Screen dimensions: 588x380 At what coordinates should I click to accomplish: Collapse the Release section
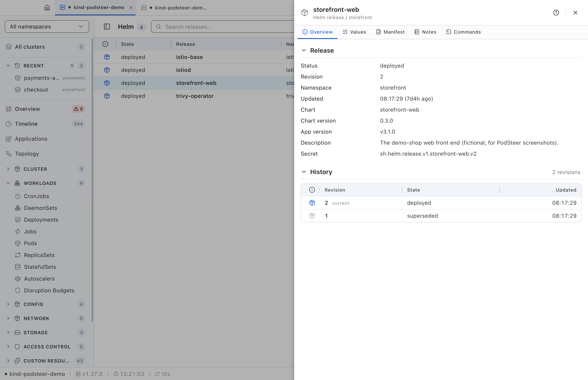304,50
